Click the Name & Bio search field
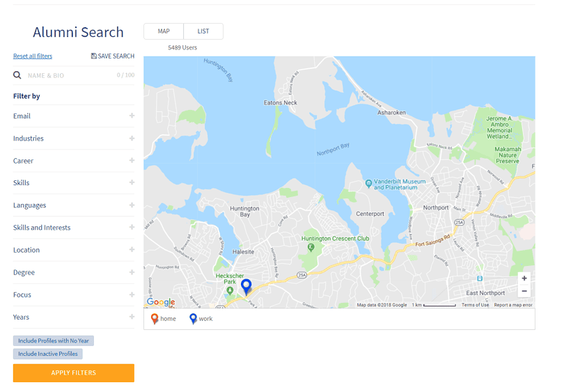This screenshot has height=392, width=580. (x=74, y=75)
